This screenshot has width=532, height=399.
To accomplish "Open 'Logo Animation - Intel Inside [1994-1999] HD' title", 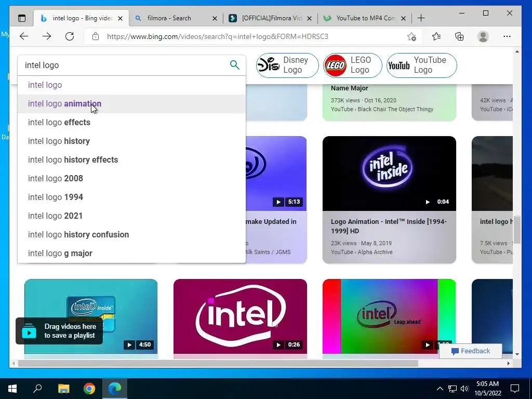I will click(389, 226).
